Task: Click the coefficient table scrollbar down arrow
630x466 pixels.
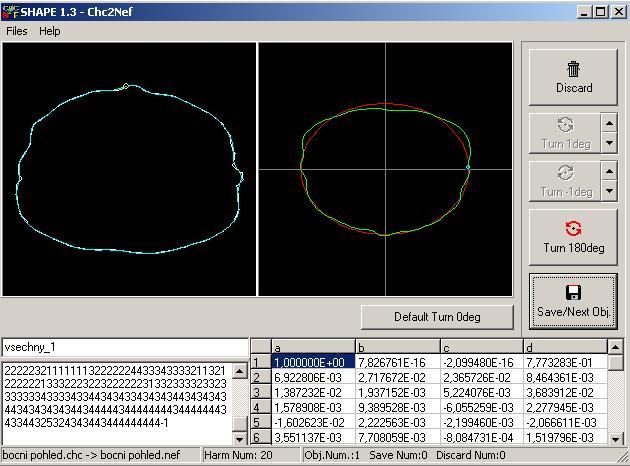Action: click(615, 439)
